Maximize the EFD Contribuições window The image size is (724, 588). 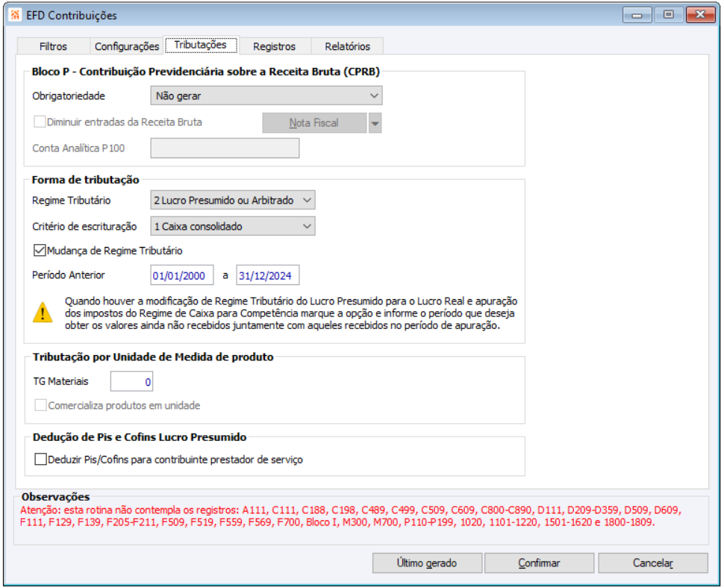[x=668, y=15]
